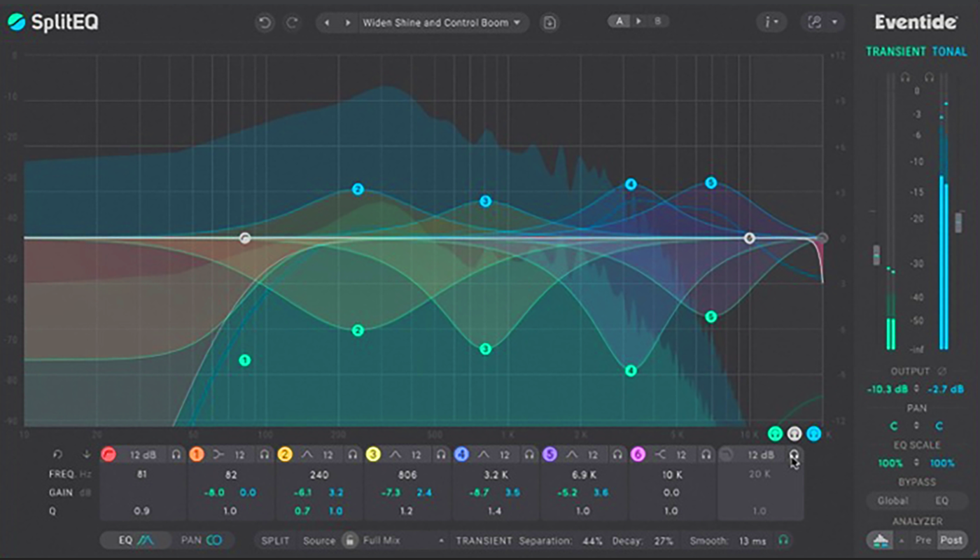Toggle the Source lock icon

click(349, 540)
